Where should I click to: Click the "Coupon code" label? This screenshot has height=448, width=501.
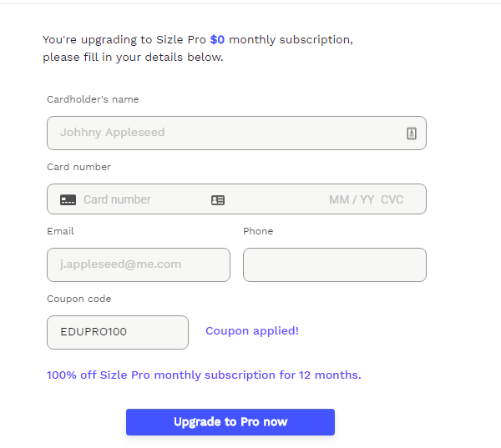pyautogui.click(x=78, y=299)
